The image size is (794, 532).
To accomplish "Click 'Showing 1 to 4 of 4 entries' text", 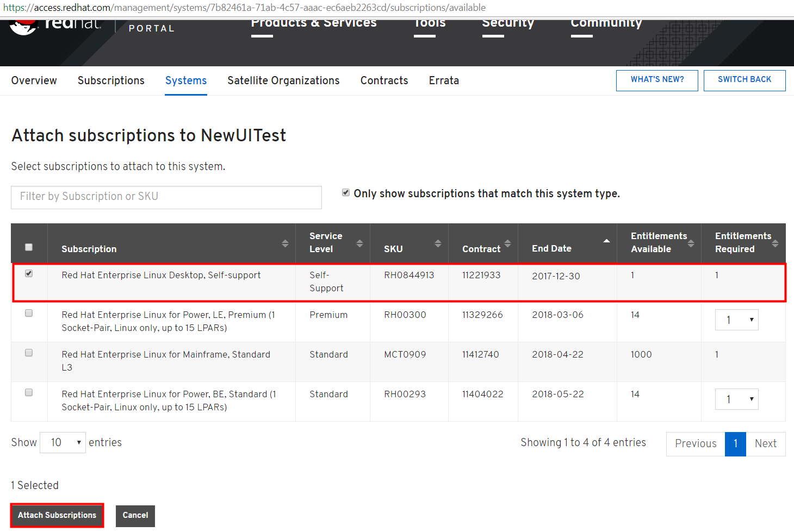I will [x=583, y=442].
